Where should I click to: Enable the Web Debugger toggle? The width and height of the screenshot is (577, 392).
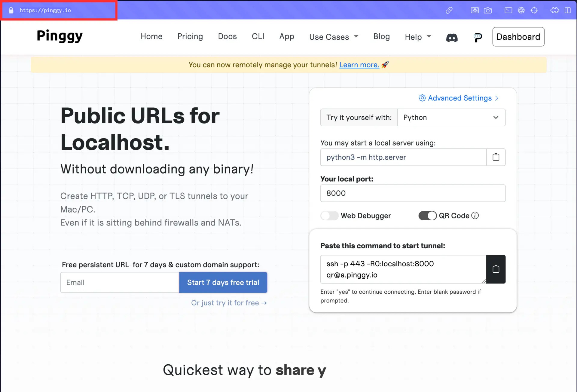(x=329, y=216)
